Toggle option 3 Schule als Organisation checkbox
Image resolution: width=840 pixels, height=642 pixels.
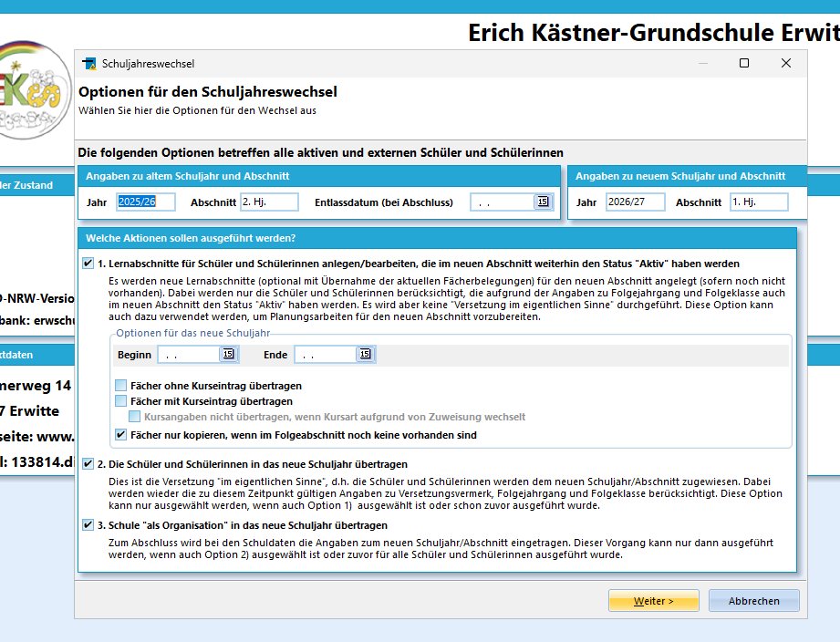tap(88, 524)
